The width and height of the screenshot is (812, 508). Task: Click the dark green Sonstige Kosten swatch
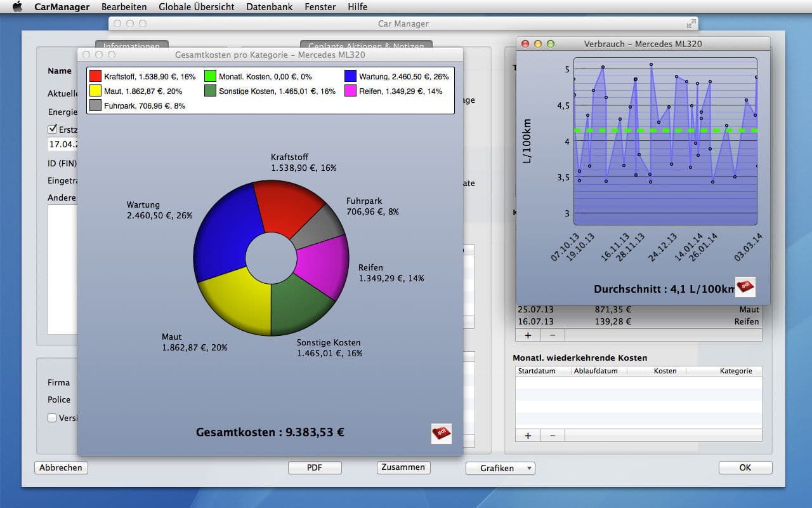(x=211, y=91)
